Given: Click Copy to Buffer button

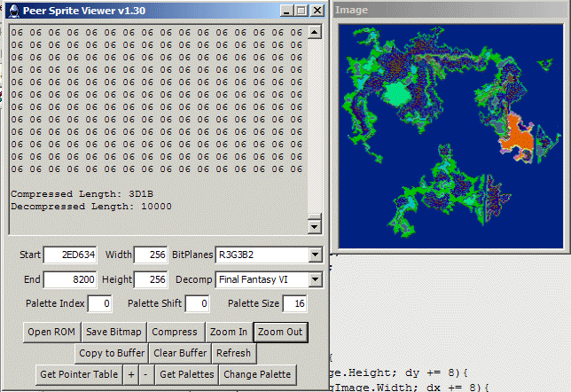Looking at the screenshot, I should click(112, 353).
